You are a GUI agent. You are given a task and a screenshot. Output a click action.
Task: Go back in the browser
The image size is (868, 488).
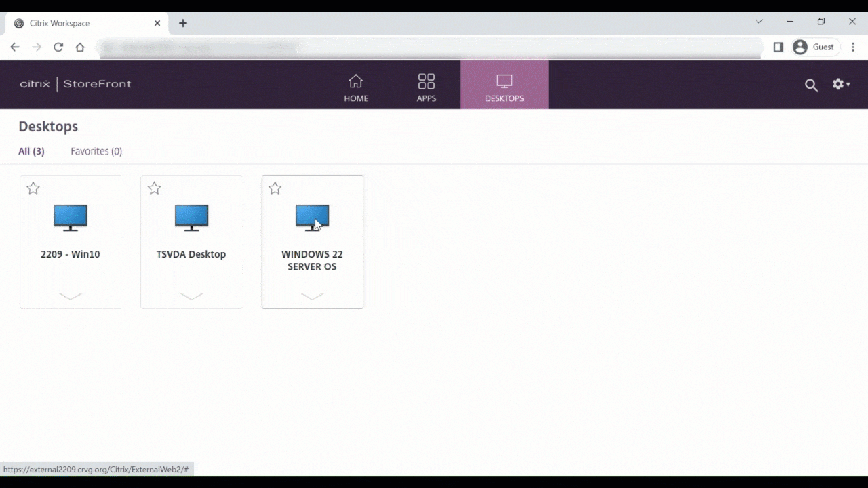click(15, 47)
